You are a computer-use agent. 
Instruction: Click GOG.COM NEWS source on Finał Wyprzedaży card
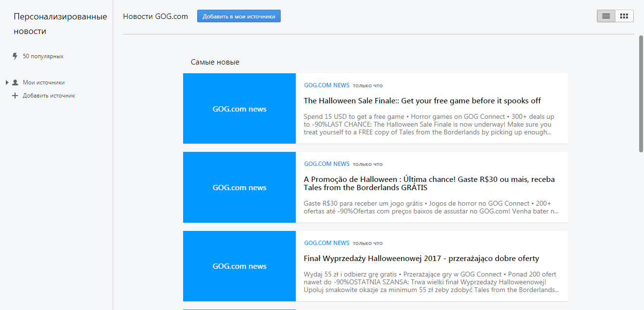[327, 243]
